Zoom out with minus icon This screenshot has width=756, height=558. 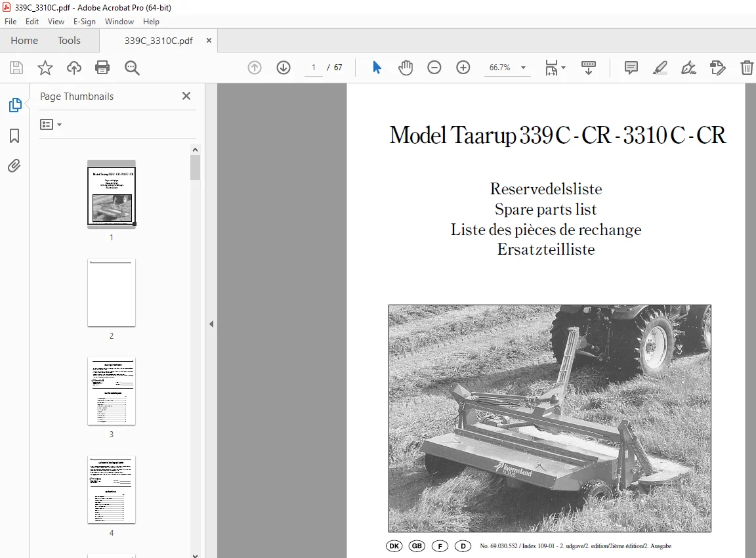(434, 68)
